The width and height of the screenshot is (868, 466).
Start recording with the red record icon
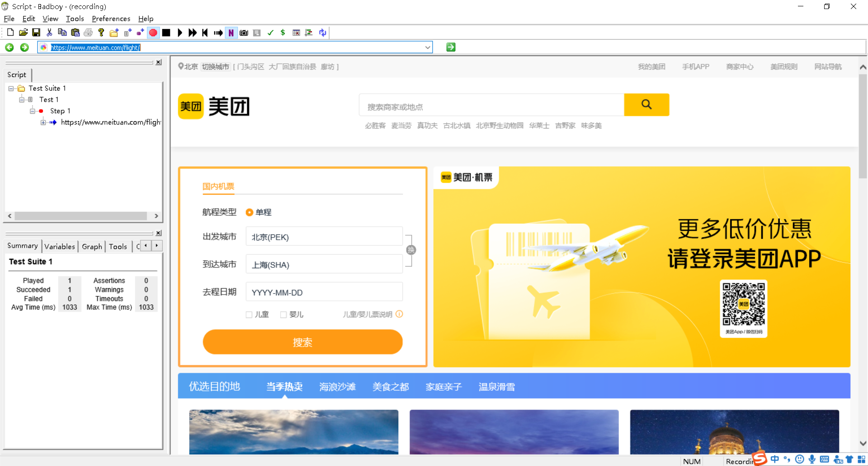(153, 32)
